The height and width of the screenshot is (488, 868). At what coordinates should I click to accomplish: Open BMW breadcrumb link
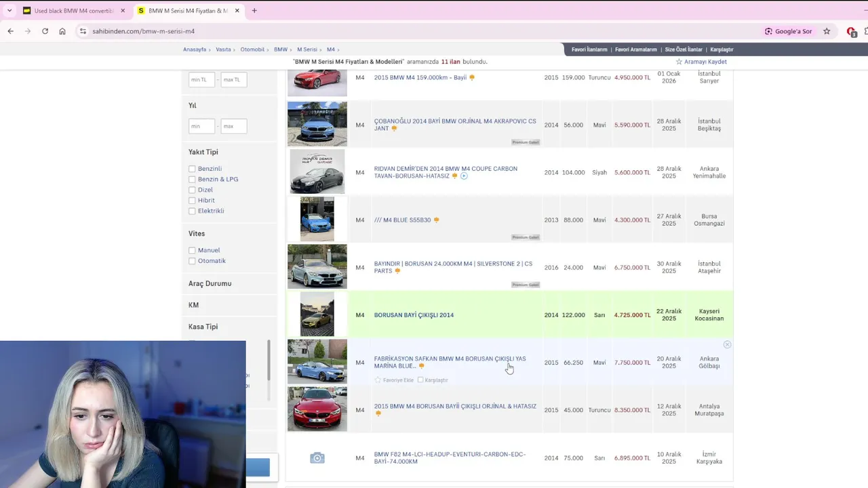(x=281, y=49)
